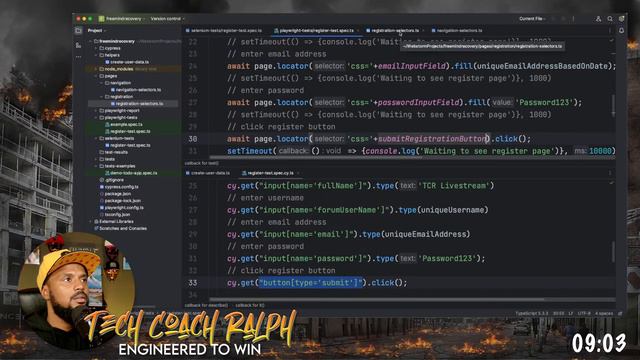
Task: Collapse the pages folder
Action: 96,76
